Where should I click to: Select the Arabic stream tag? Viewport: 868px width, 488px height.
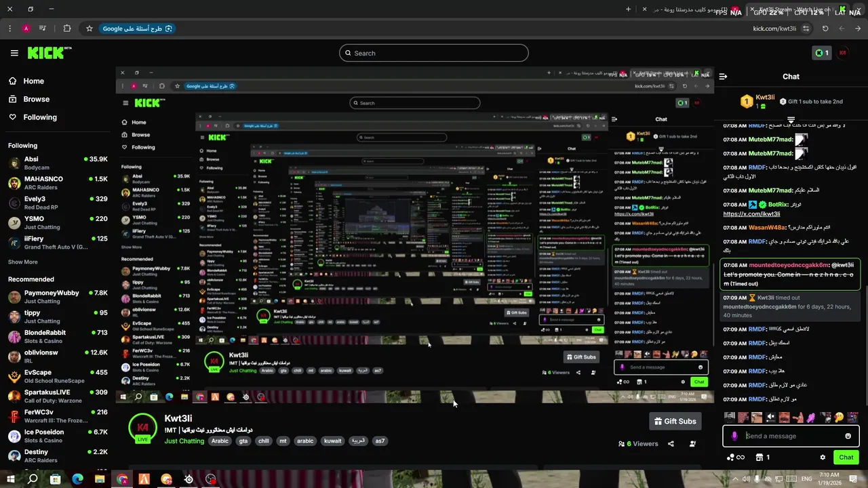(220, 441)
